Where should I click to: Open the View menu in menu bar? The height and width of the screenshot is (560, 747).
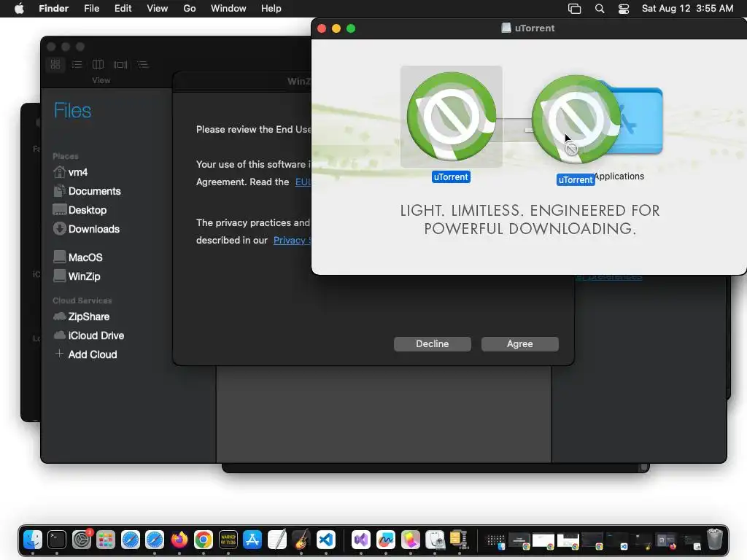point(158,9)
